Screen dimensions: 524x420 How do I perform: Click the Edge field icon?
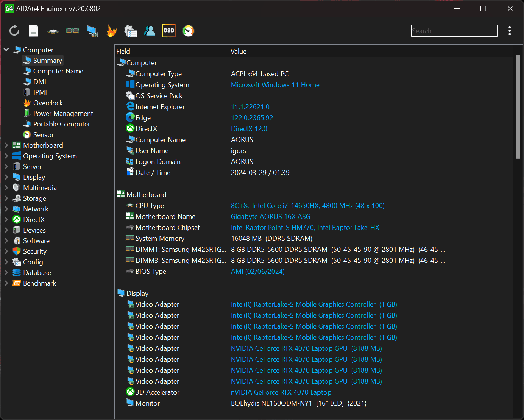130,117
